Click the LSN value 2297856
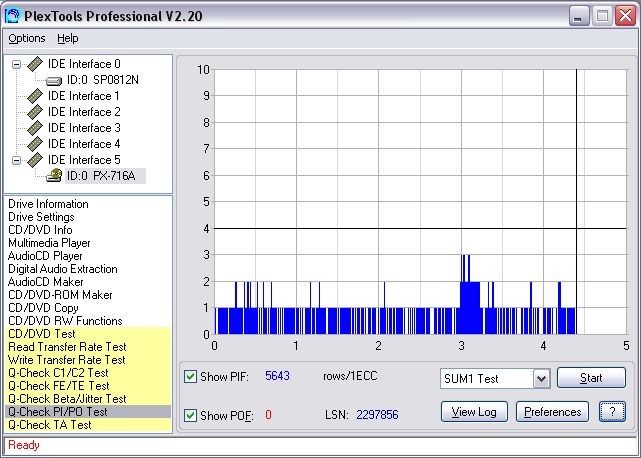The image size is (641, 458). 377,415
